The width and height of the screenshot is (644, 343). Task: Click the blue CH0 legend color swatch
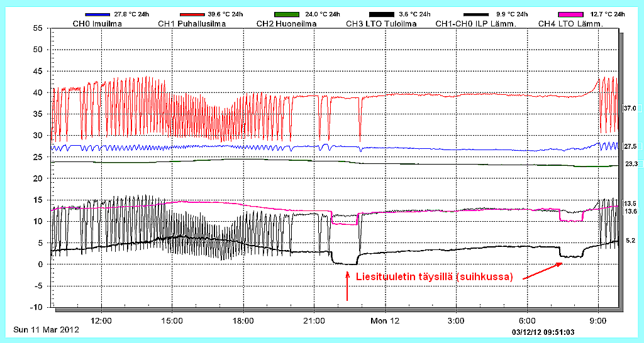pyautogui.click(x=101, y=14)
